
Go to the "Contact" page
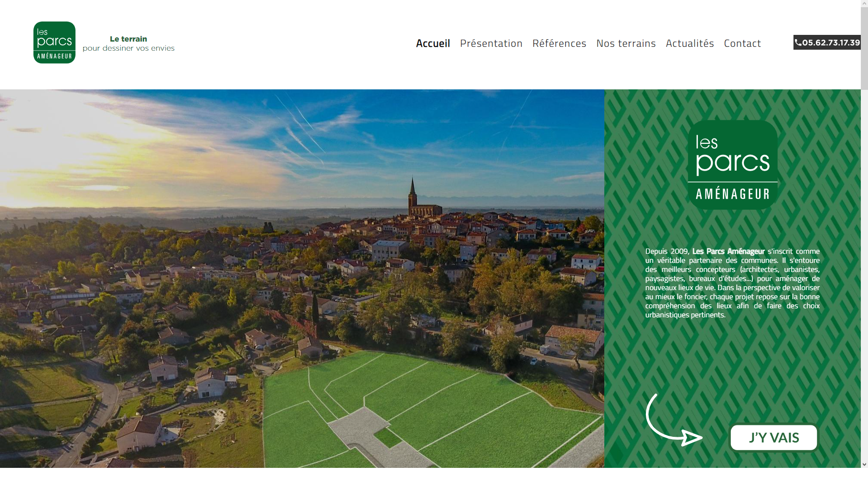tap(742, 43)
